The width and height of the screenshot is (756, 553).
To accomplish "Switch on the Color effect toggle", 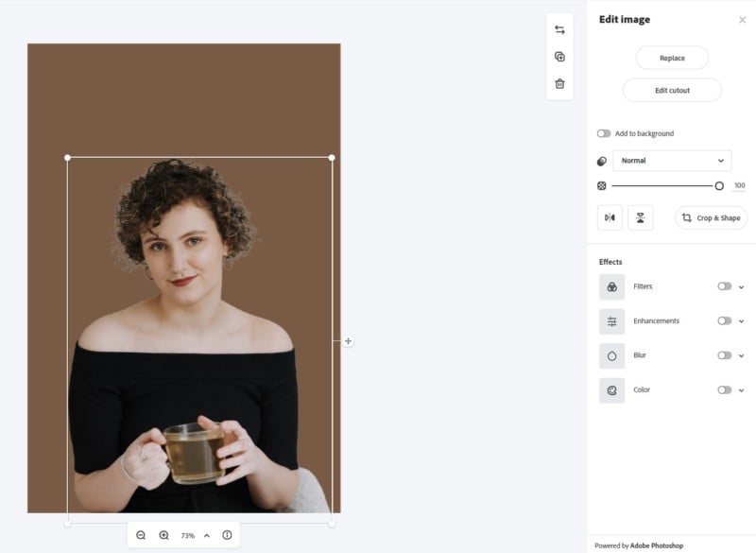I will (724, 389).
